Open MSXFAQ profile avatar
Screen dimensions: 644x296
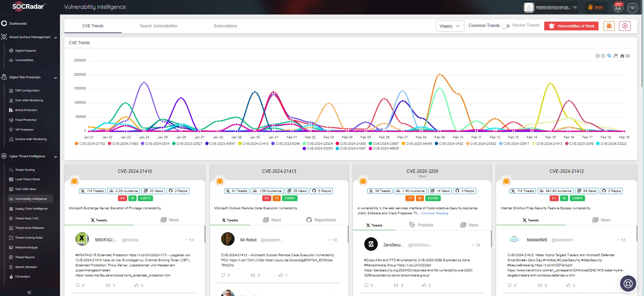tap(82, 239)
